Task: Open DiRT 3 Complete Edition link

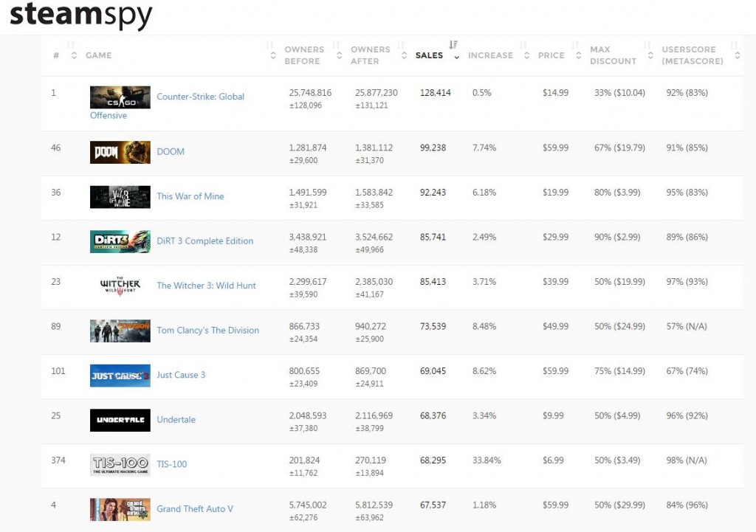Action: point(205,241)
